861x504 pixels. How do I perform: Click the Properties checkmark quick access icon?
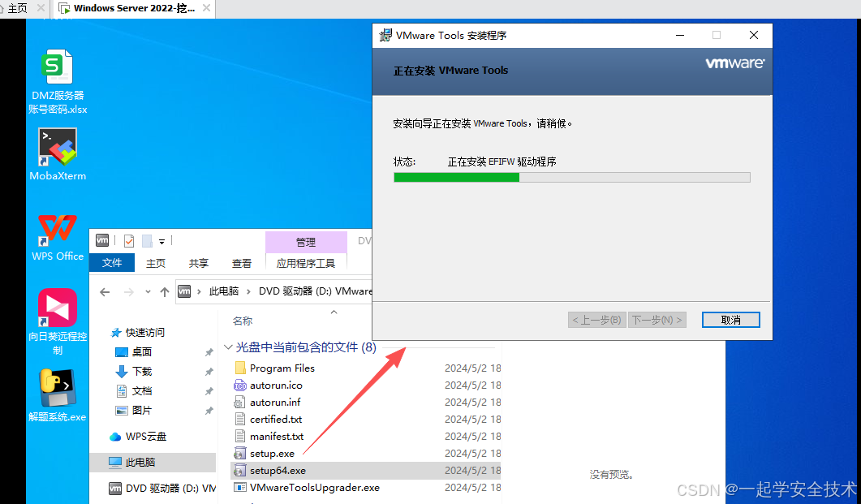pyautogui.click(x=129, y=241)
